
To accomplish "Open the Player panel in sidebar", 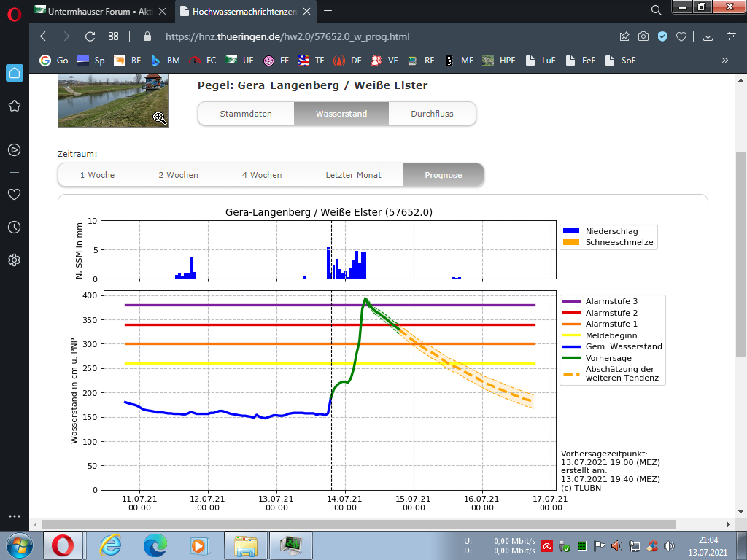I will click(14, 149).
